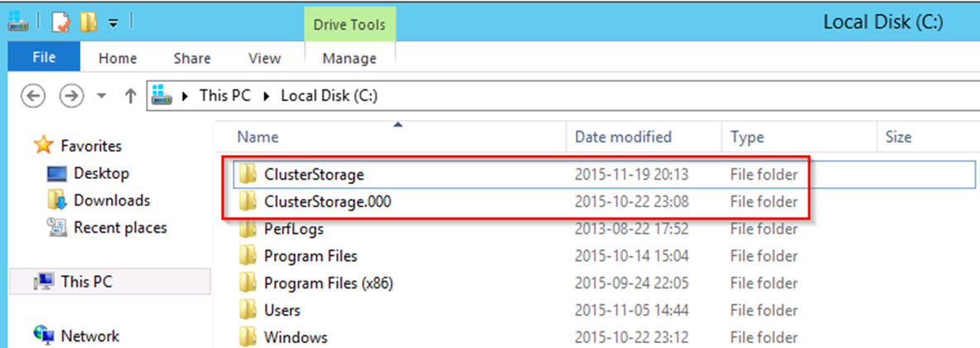Open Recent places in the navigation pane

tap(120, 227)
